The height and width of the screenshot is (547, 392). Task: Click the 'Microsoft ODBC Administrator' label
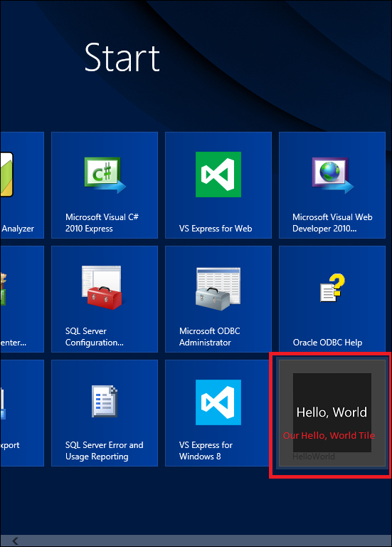click(x=209, y=337)
